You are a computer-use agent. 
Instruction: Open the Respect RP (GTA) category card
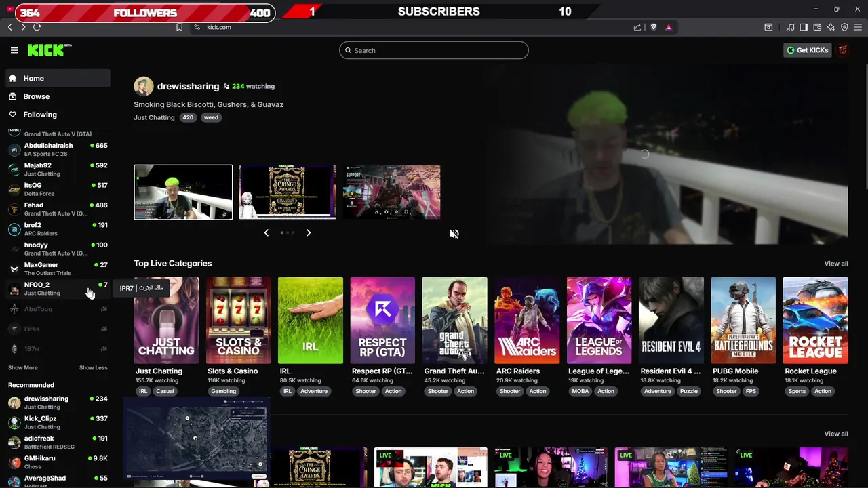point(382,320)
